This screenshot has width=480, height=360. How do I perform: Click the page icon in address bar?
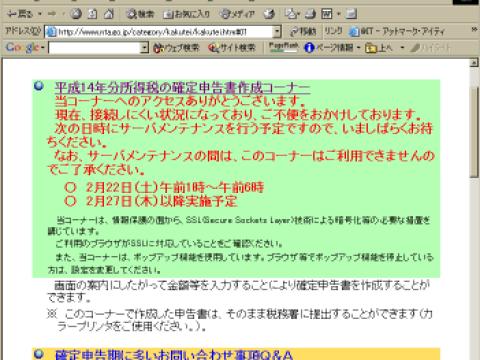point(51,32)
